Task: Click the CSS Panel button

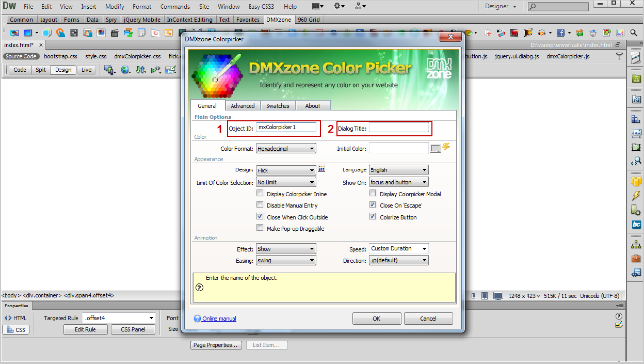Action: (133, 329)
